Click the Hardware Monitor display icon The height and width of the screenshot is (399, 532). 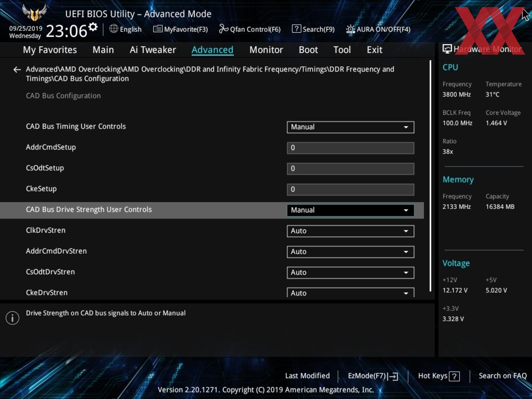tap(447, 49)
